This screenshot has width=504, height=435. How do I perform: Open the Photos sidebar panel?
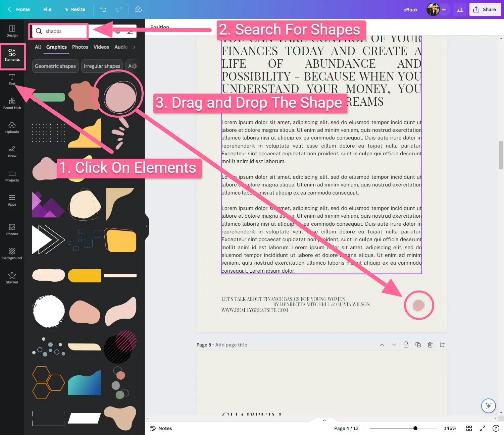coord(12,230)
